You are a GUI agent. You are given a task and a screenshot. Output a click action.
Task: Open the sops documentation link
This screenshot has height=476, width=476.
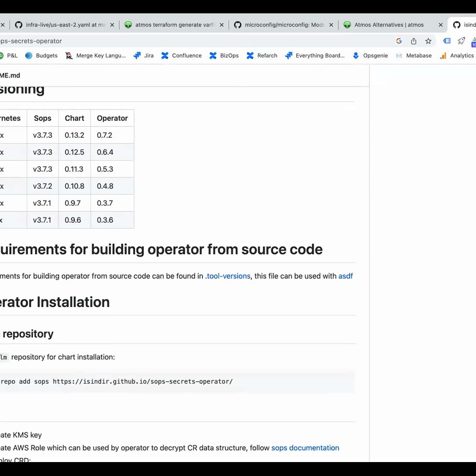point(305,448)
